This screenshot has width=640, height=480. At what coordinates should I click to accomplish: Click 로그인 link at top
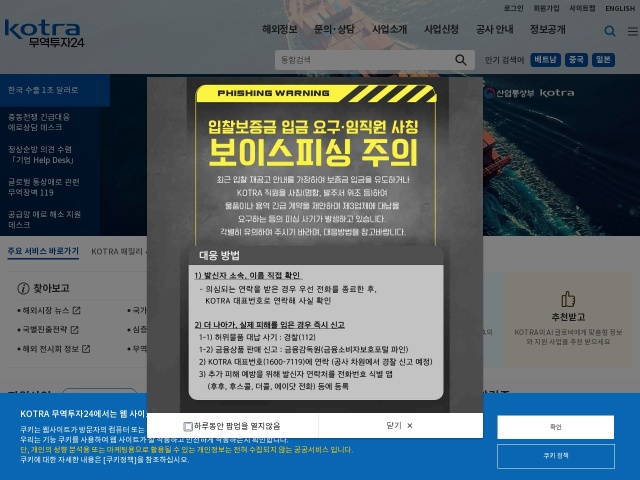[x=513, y=8]
